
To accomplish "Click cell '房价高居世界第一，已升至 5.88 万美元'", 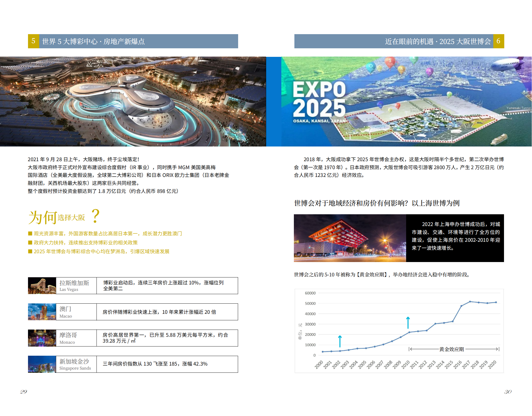I will [167, 338].
